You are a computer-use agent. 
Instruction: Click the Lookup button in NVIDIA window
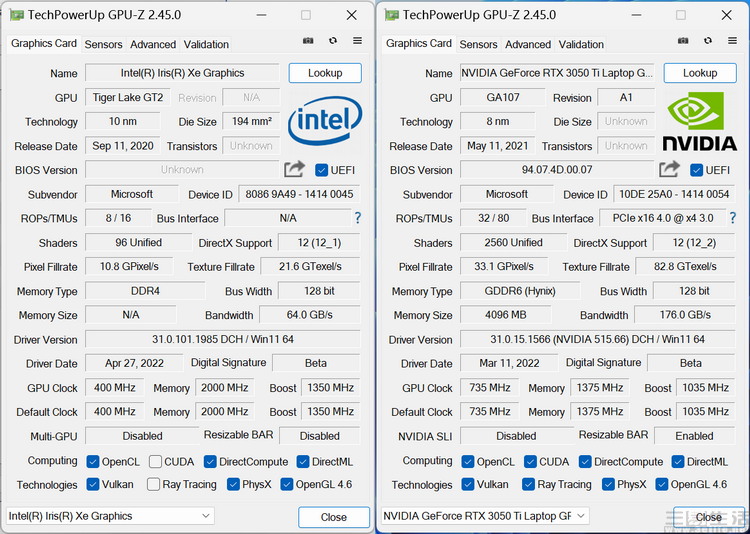point(700,73)
